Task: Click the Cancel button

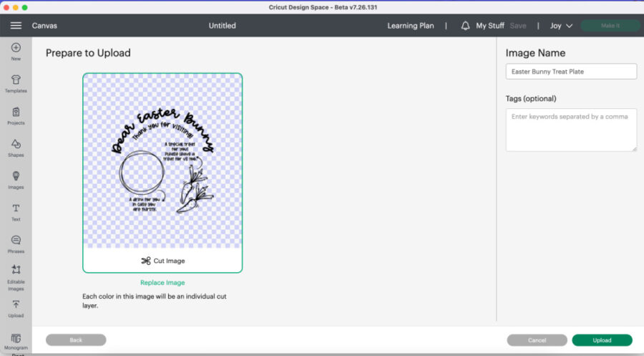Action: click(x=537, y=340)
